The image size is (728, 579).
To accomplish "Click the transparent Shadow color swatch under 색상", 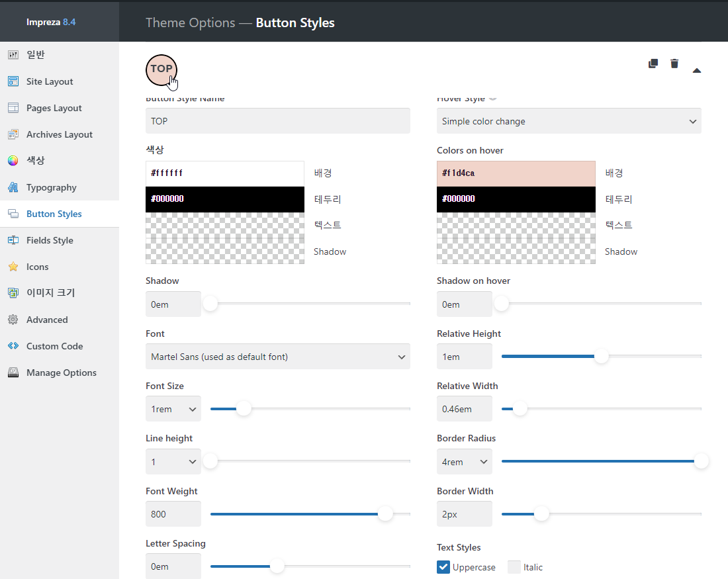I will tap(225, 251).
